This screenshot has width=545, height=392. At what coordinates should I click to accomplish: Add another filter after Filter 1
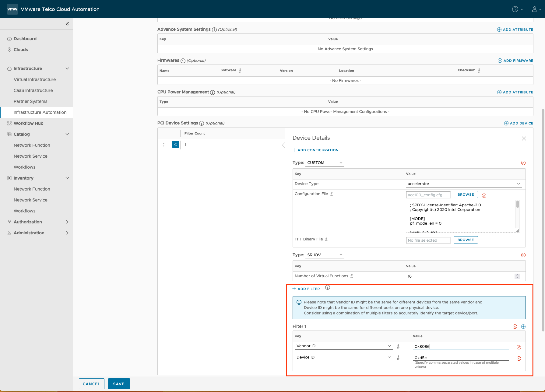[523, 327]
